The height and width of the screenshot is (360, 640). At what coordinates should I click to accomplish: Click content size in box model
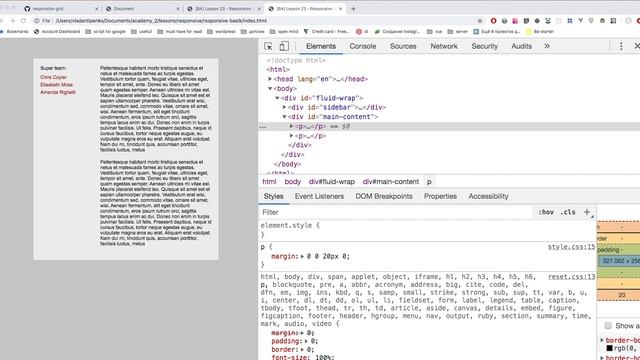tap(621, 261)
